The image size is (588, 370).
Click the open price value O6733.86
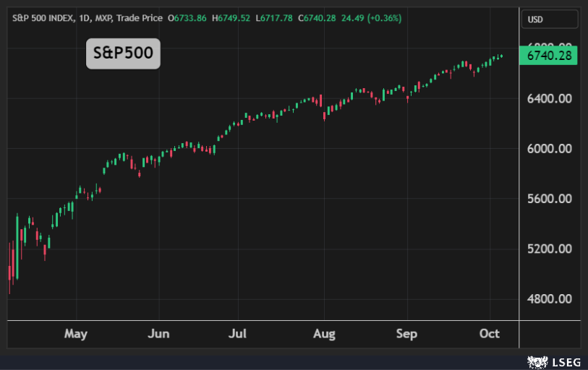[x=187, y=17]
